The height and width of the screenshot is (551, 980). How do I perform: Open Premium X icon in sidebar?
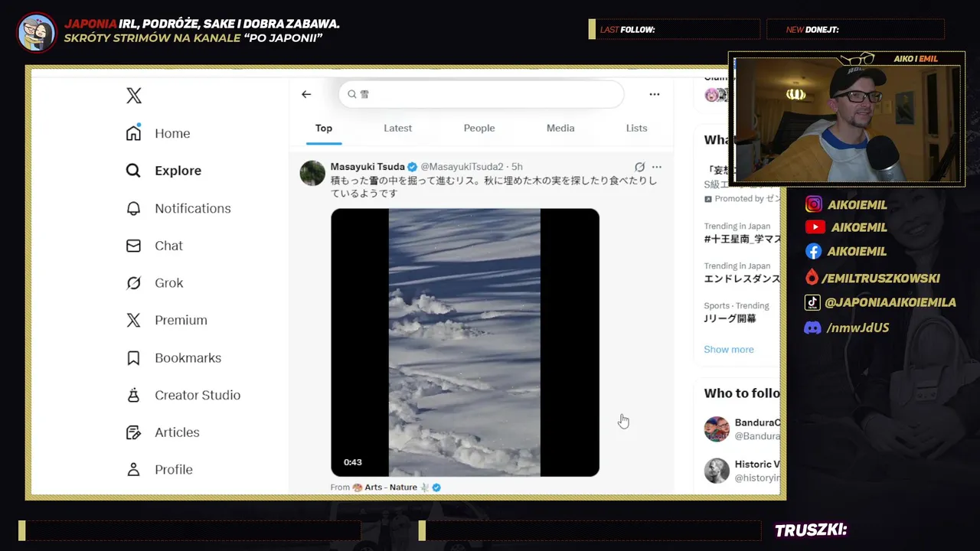[x=133, y=320]
